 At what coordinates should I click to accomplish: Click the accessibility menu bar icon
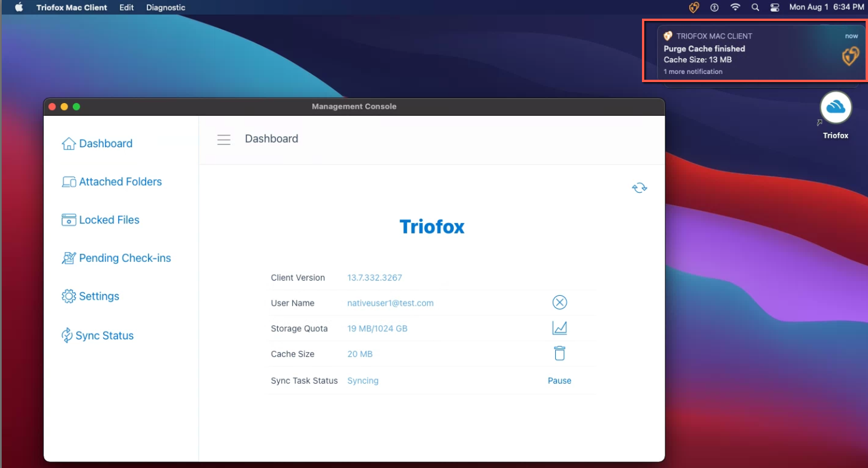point(715,8)
